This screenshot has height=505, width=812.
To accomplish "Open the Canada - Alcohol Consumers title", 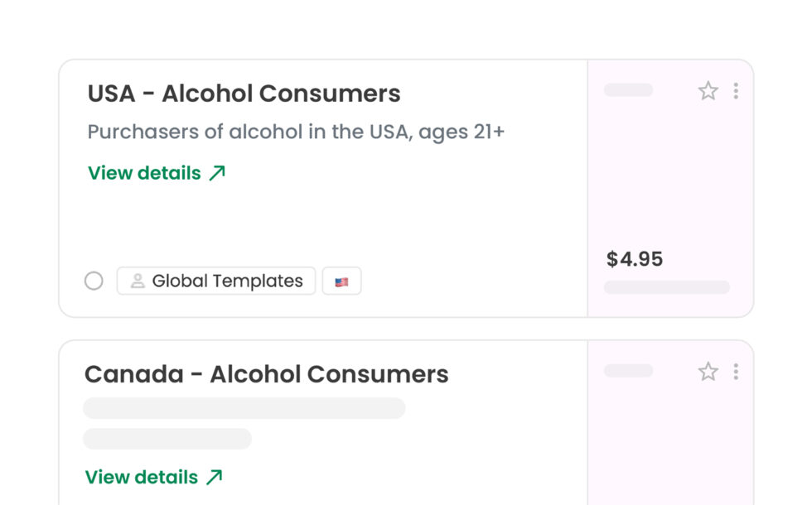I will pos(266,374).
